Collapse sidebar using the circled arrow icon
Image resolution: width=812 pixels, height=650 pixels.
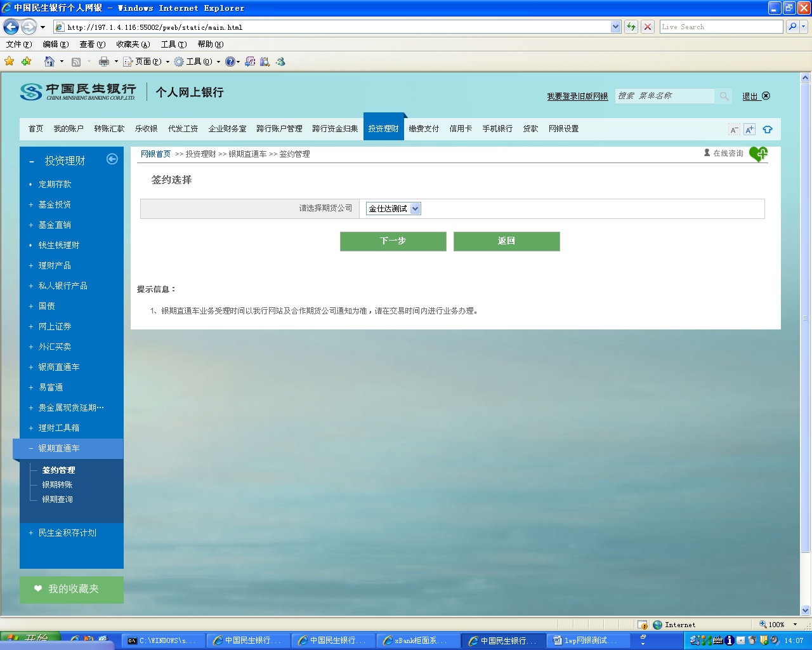(112, 159)
